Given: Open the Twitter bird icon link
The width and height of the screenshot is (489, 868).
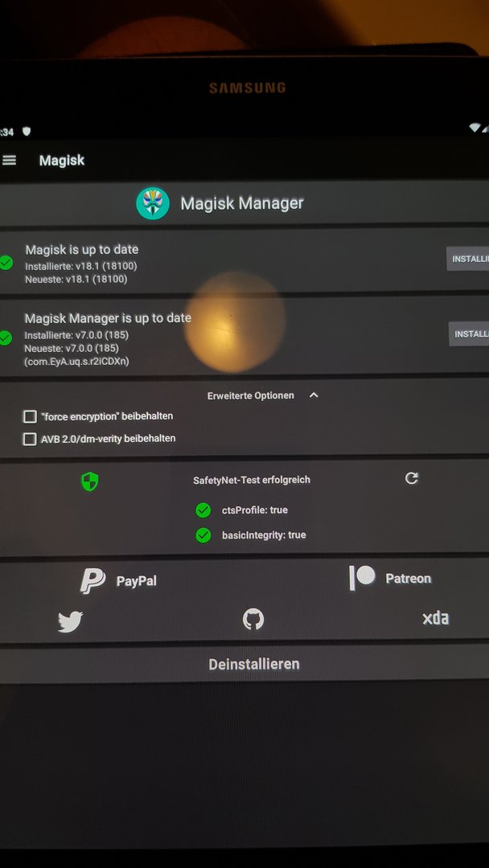Looking at the screenshot, I should click(70, 621).
